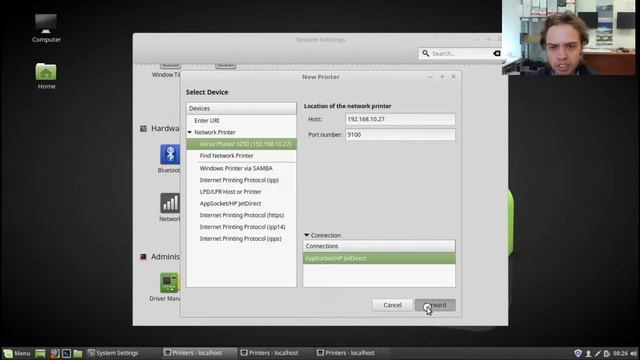Click the printer/removable drives tray icon
The height and width of the screenshot is (360, 640).
coord(607,353)
